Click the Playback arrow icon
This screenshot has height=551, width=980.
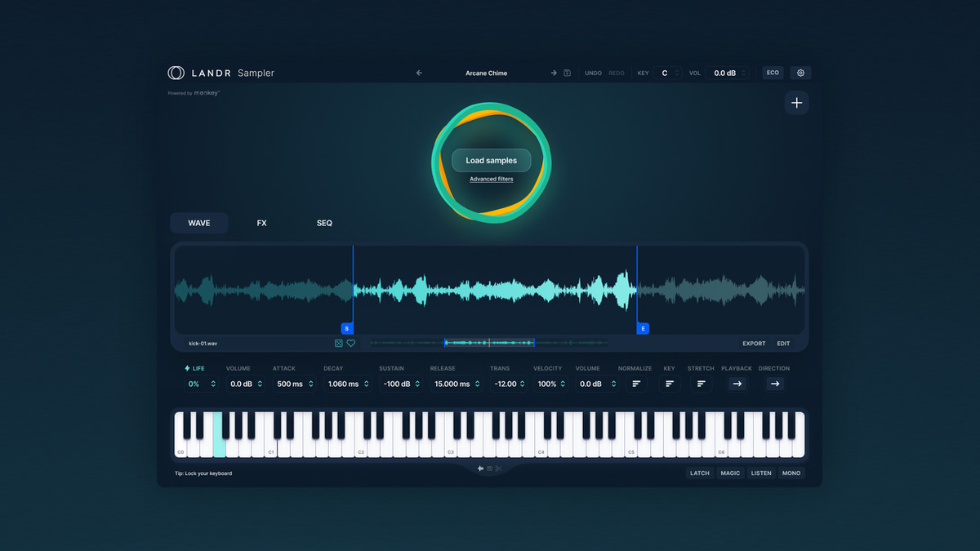point(737,384)
